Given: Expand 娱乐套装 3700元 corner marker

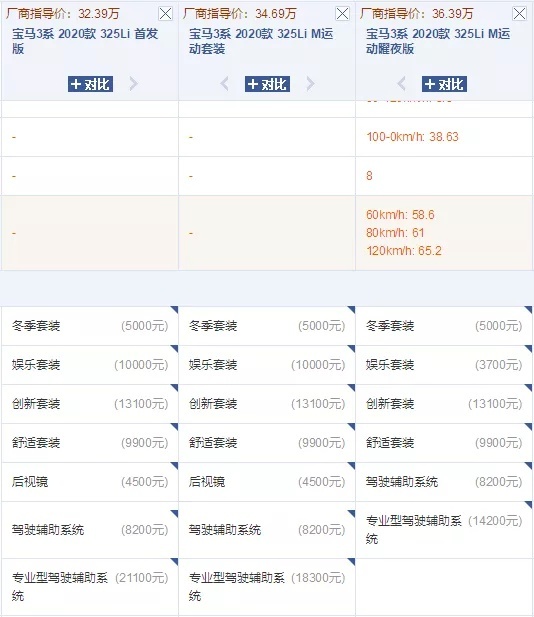Looking at the screenshot, I should (529, 349).
